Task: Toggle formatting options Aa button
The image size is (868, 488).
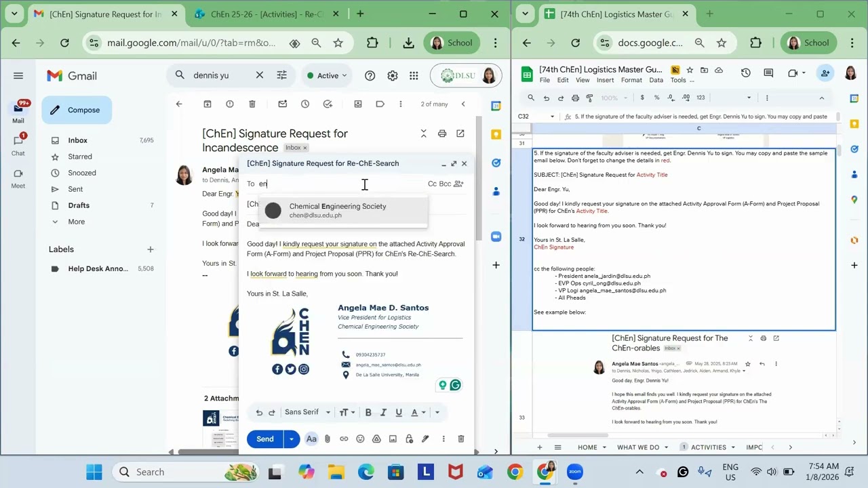Action: pos(311,439)
